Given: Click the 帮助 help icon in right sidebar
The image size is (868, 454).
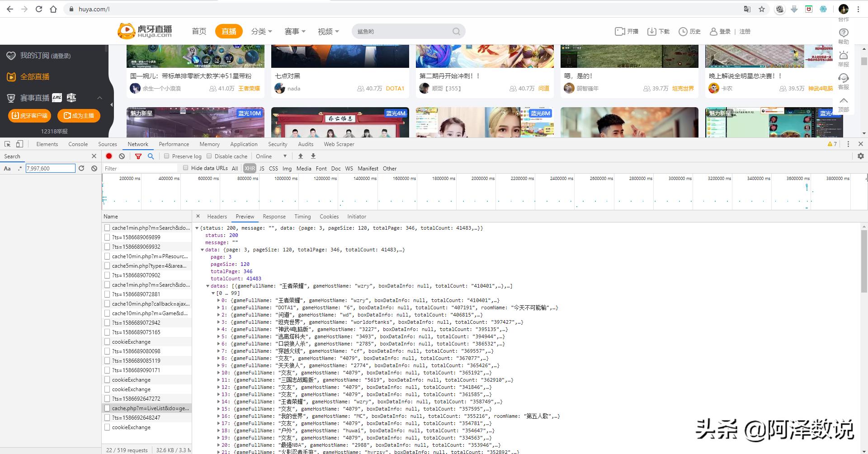Looking at the screenshot, I should [844, 33].
